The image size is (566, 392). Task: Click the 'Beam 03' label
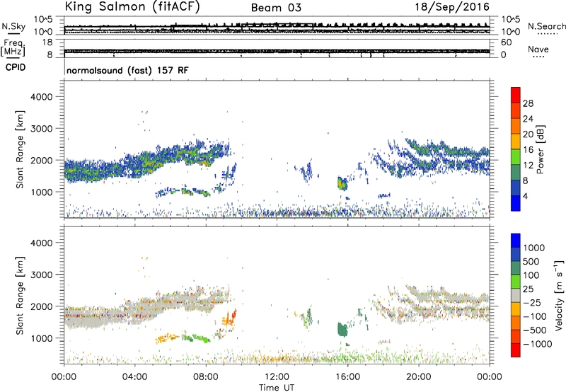[276, 8]
